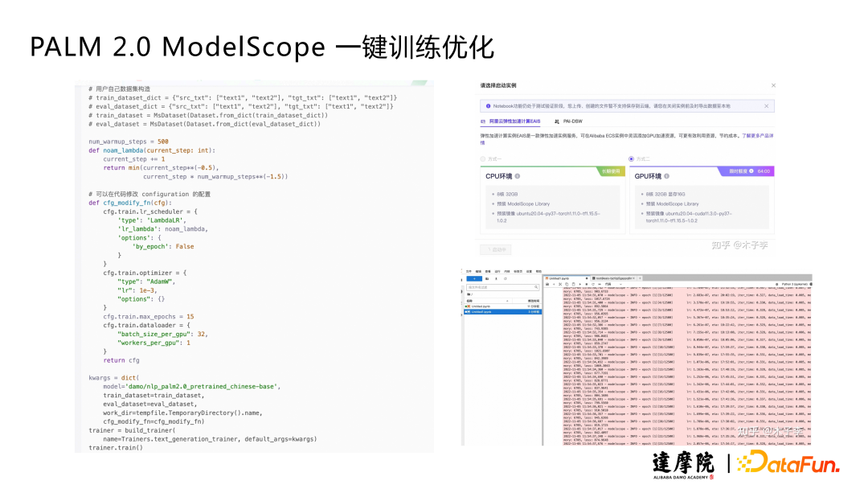Open the cell type dropdown
Viewport: 868px width, 489px height.
(x=612, y=284)
